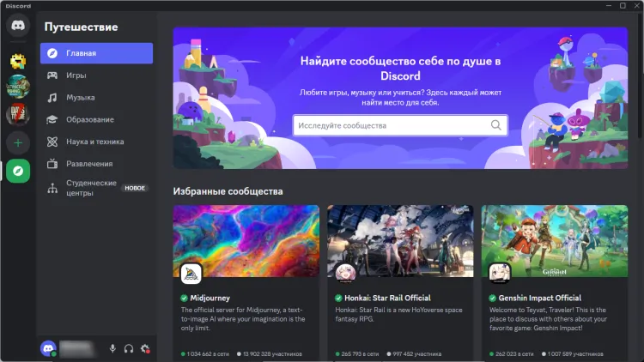
Task: Click the magnifier search icon
Action: click(495, 125)
